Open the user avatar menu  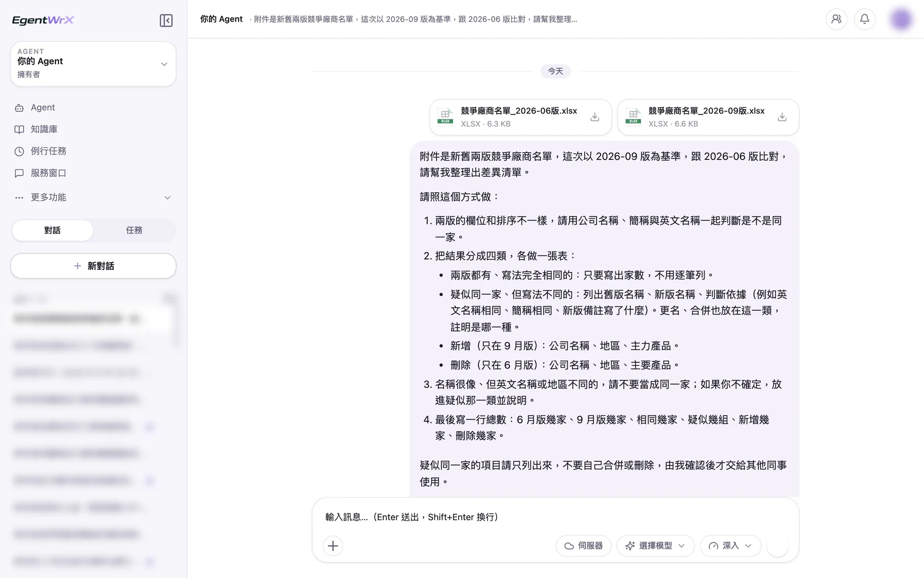[x=901, y=19]
